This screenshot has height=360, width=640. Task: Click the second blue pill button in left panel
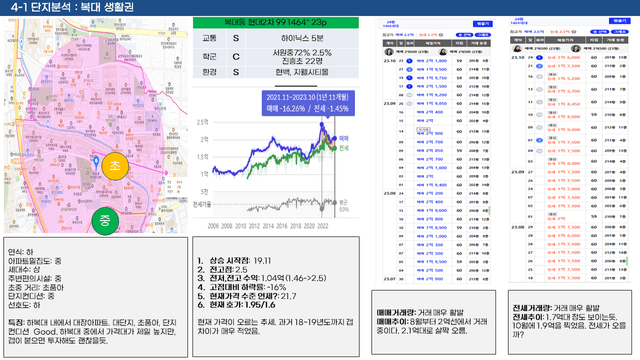[x=482, y=35]
